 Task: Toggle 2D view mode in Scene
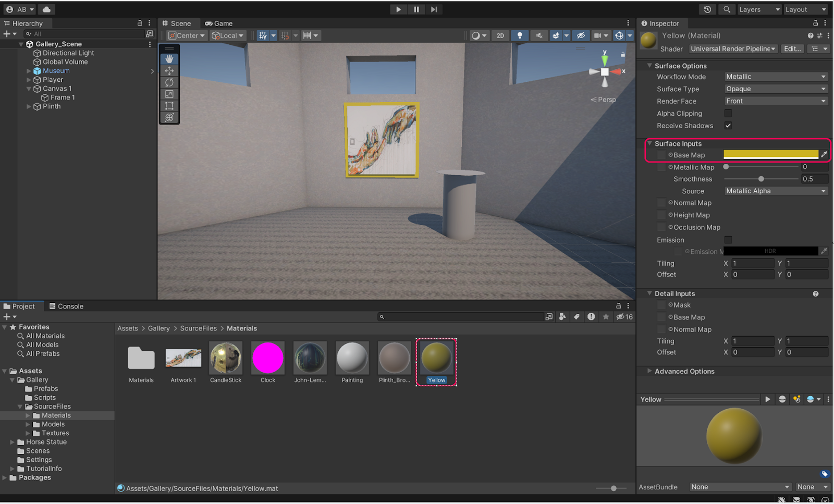(500, 35)
